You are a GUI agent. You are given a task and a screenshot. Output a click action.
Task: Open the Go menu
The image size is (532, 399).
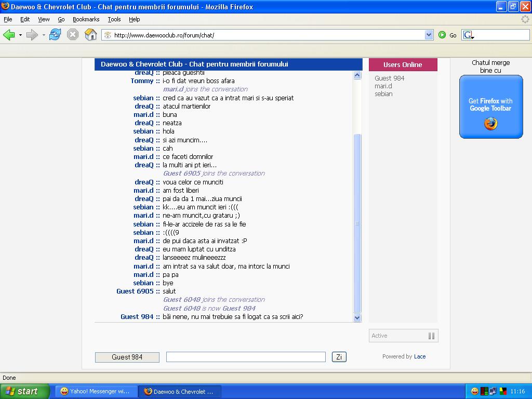coord(61,19)
